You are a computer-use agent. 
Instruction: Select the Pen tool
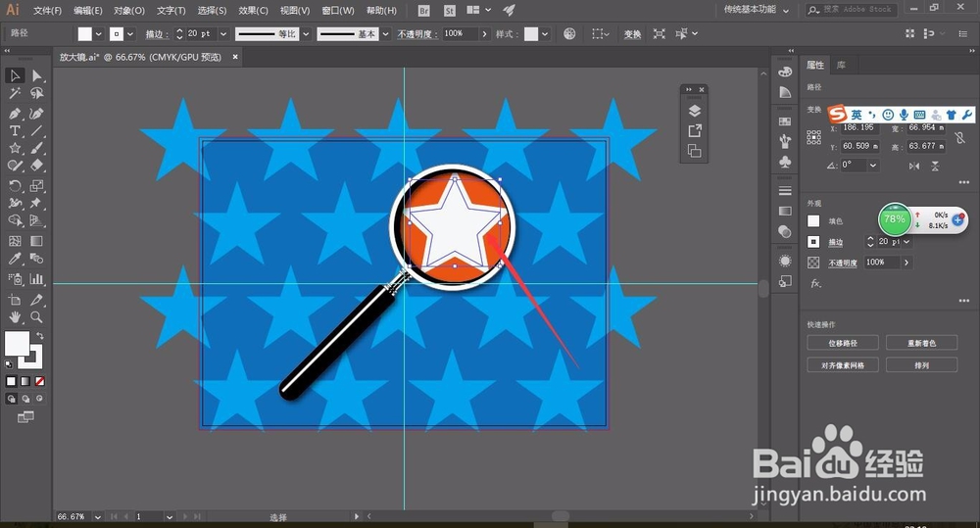pos(15,114)
